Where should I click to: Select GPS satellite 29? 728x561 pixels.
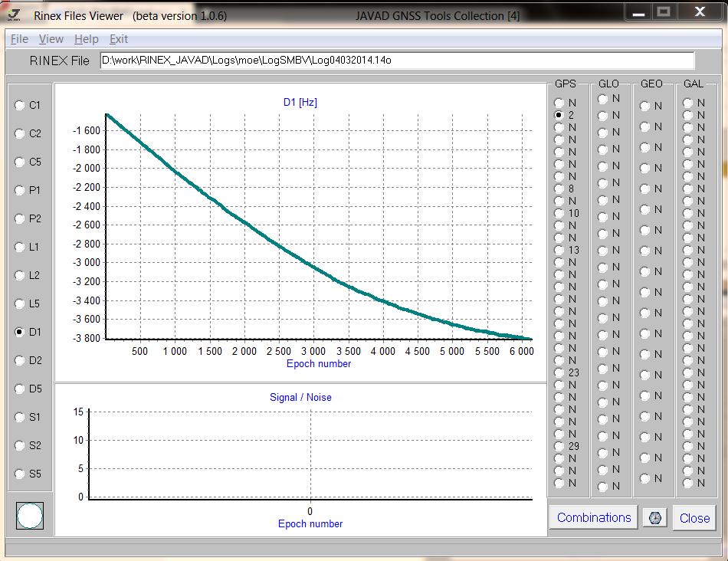[560, 446]
